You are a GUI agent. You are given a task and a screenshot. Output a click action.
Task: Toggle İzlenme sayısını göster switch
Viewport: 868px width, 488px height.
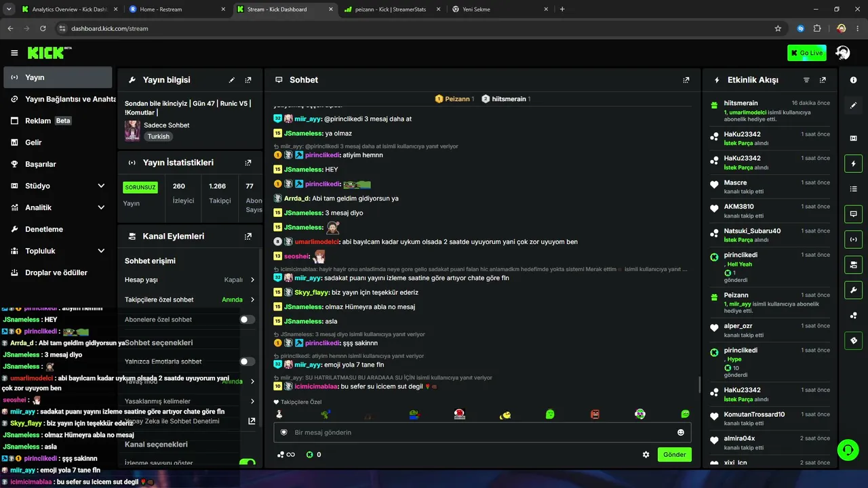[x=248, y=463]
